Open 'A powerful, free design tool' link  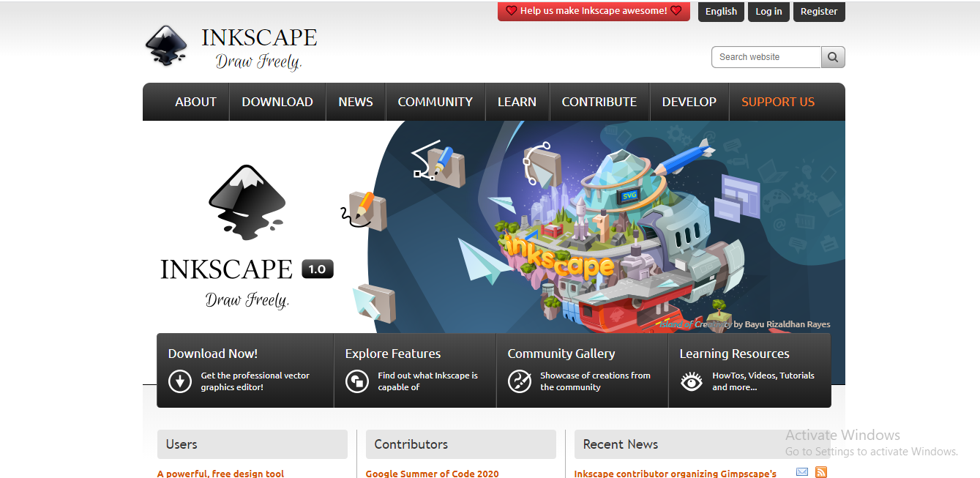tap(221, 474)
